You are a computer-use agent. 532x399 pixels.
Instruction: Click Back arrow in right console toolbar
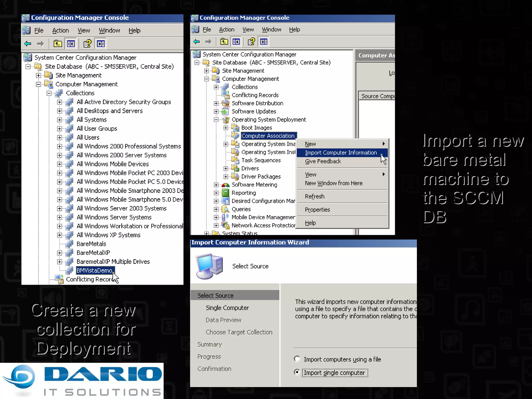click(x=197, y=42)
